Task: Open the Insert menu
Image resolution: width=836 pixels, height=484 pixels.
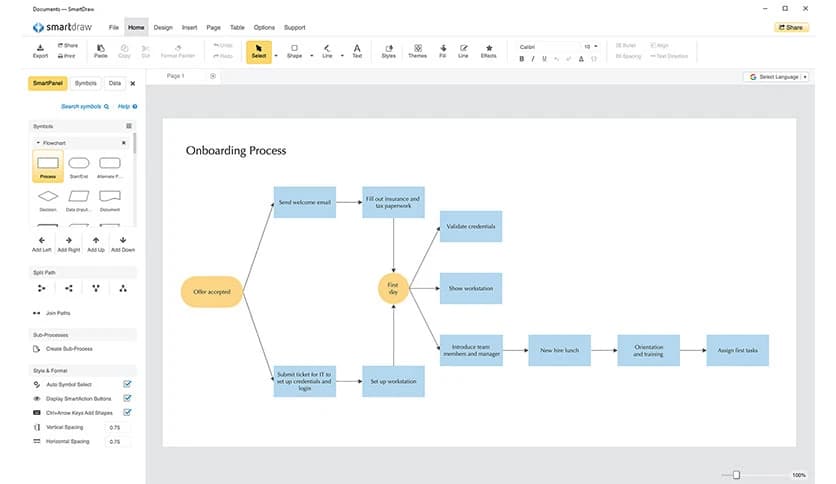Action: click(x=189, y=27)
